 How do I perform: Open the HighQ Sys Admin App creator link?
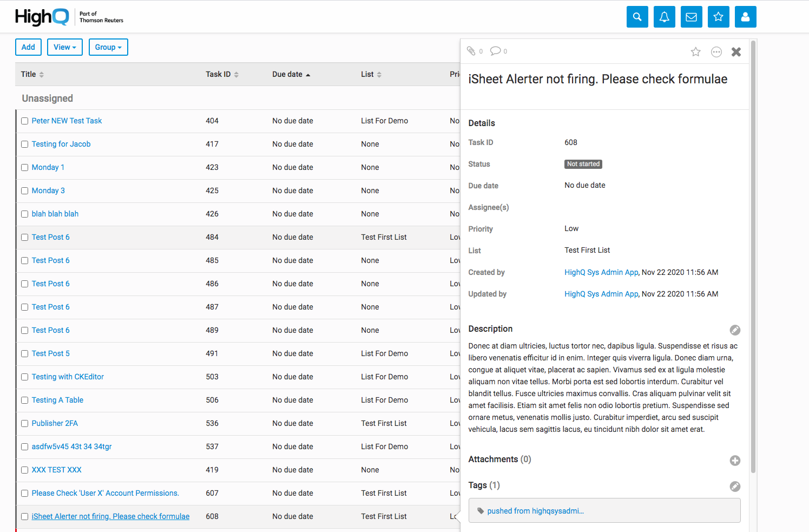point(601,272)
